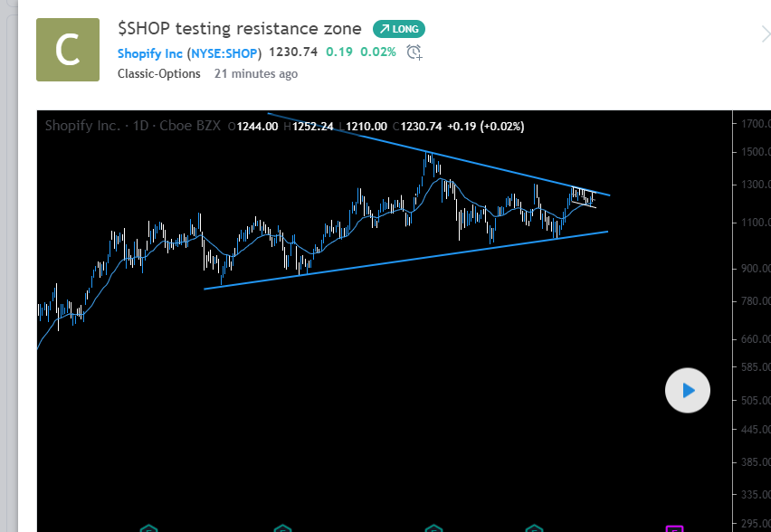Click the 780.00 price axis label

pos(757,300)
